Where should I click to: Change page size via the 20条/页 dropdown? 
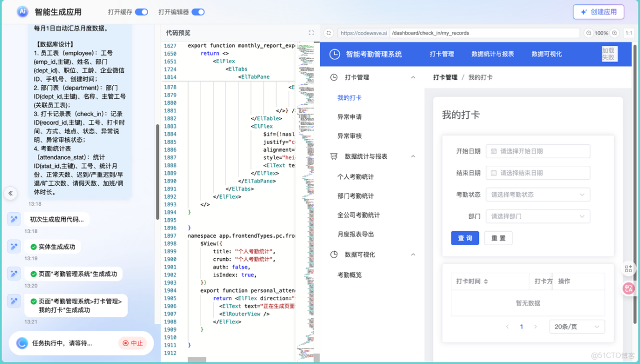point(577,326)
